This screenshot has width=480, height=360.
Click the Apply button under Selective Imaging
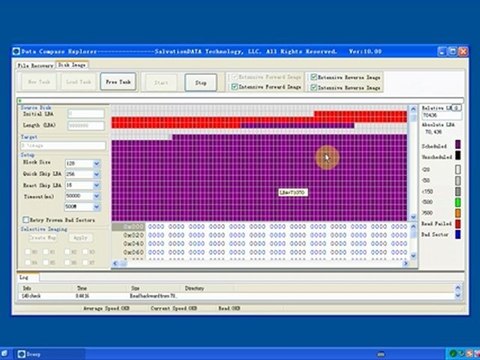tap(81, 238)
